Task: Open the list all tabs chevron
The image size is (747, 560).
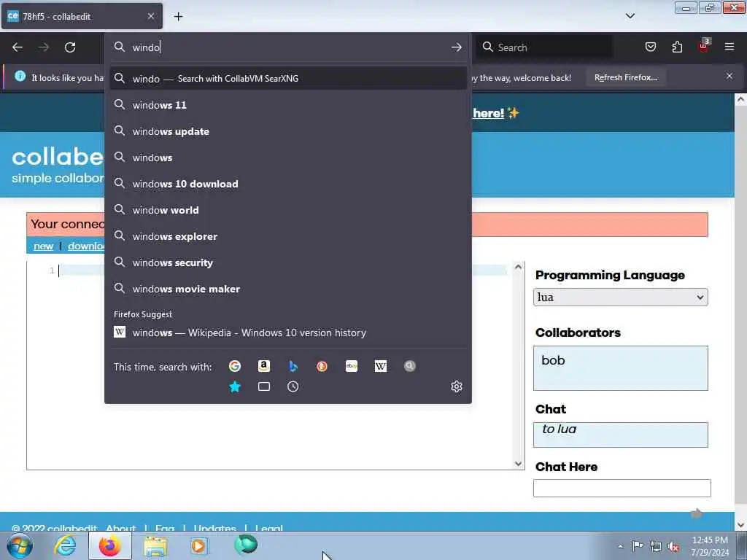Action: 630,16
